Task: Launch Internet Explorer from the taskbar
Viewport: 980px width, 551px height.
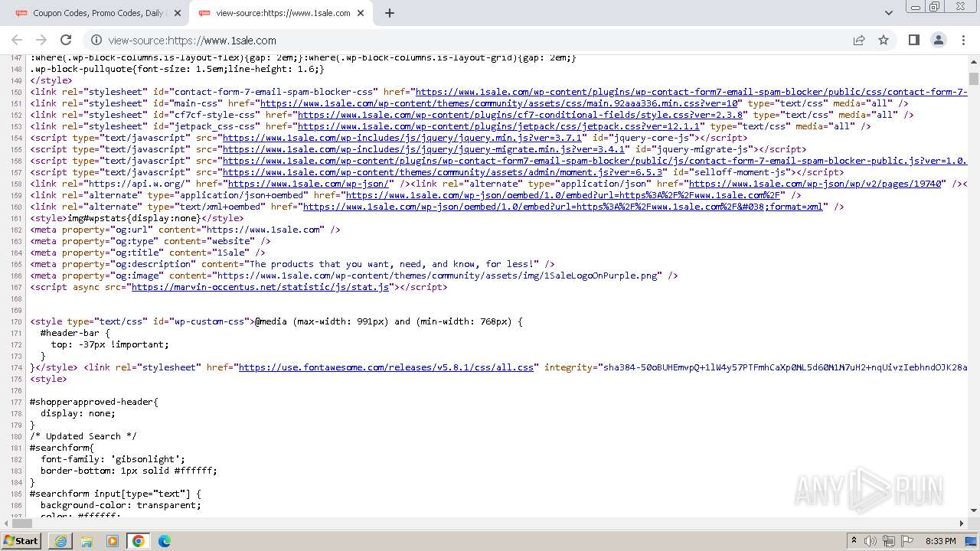Action: (x=60, y=541)
